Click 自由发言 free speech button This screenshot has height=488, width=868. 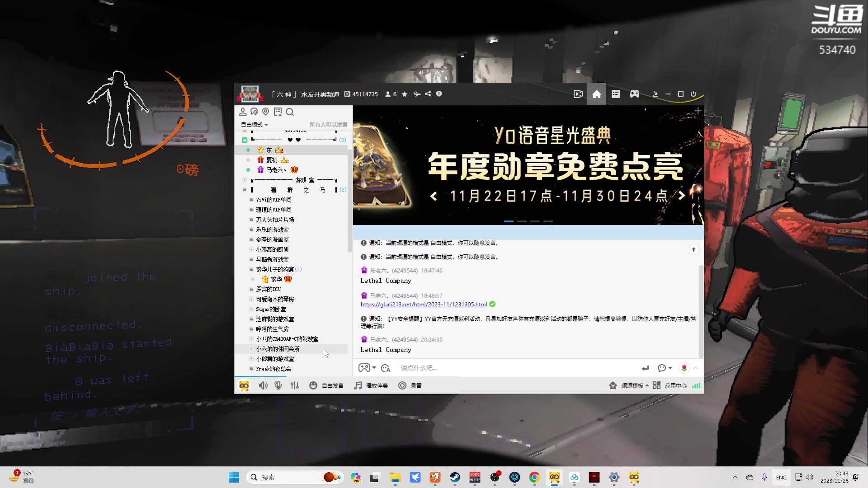click(x=326, y=385)
